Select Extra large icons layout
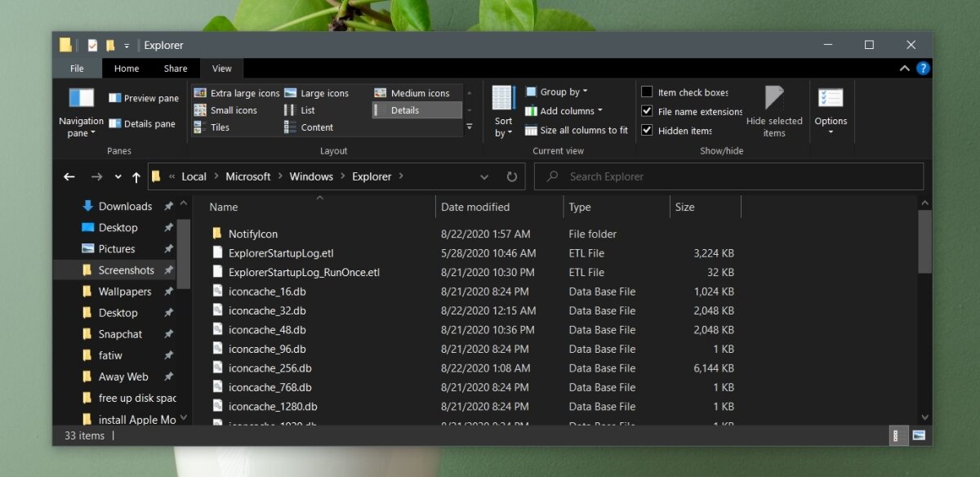 tap(237, 93)
